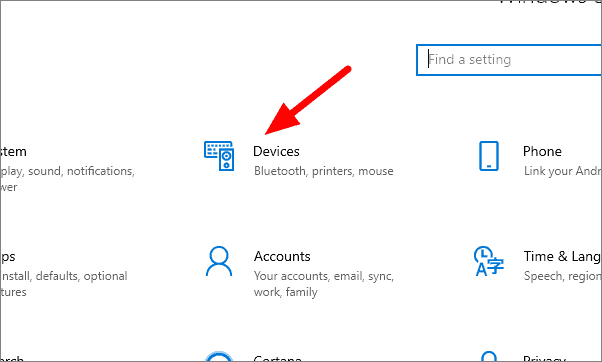Click the 'Speech, region' description text
The width and height of the screenshot is (602, 362).
pyautogui.click(x=562, y=276)
